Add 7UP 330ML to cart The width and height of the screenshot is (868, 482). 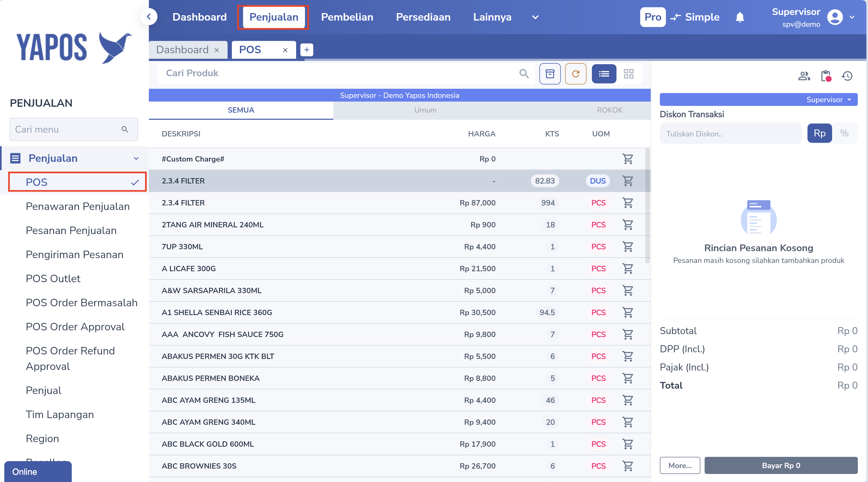point(627,246)
